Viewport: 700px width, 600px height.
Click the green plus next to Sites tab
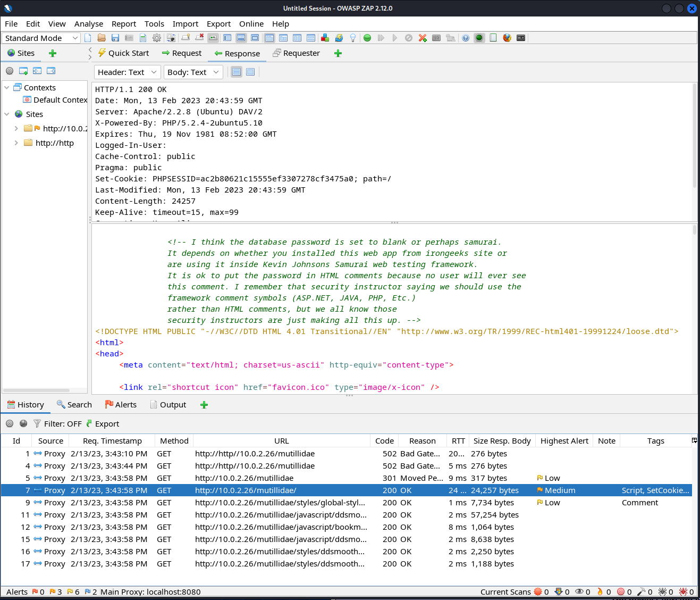(x=52, y=53)
